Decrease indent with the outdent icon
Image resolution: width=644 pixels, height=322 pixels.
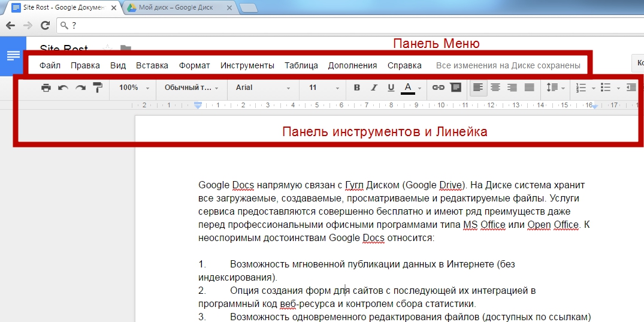pos(631,88)
